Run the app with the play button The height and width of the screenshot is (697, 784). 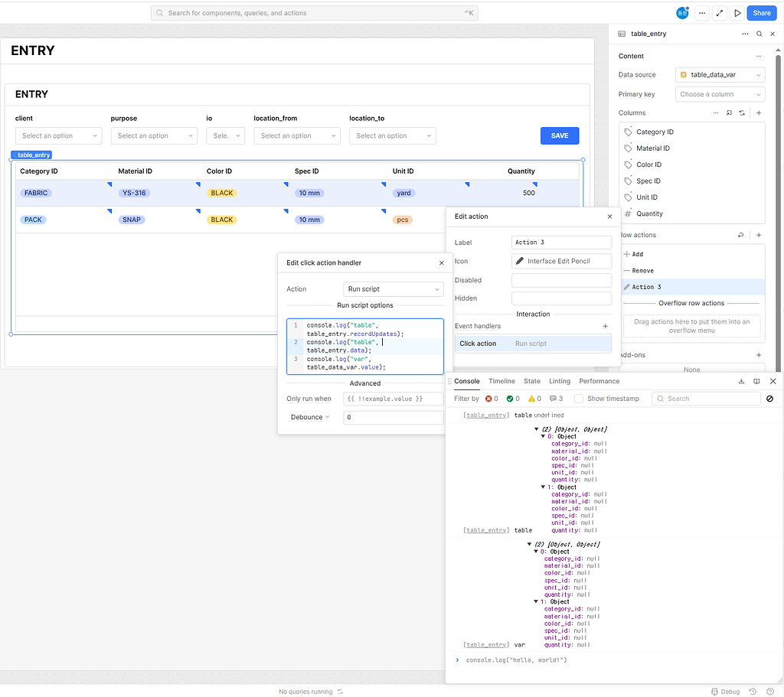tap(737, 13)
